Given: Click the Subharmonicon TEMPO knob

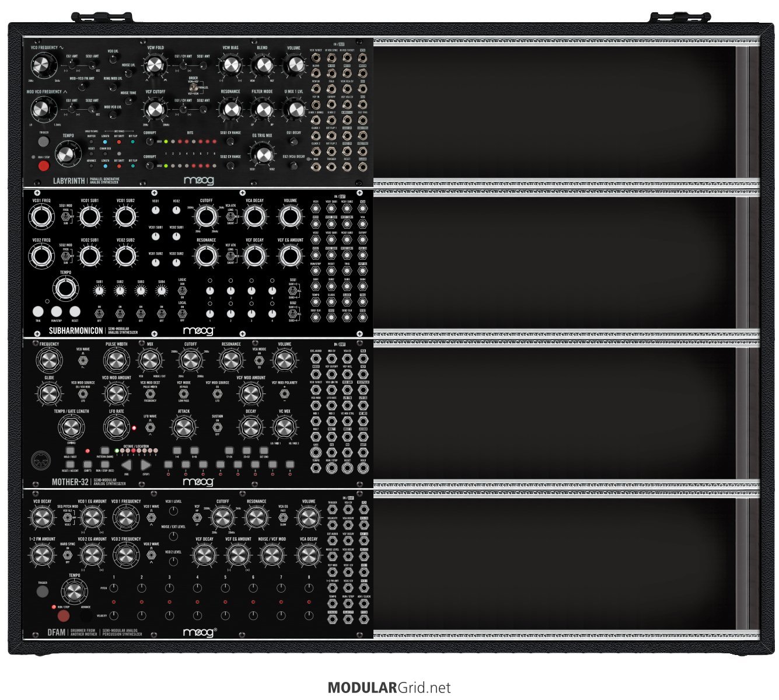Looking at the screenshot, I should 65,288.
